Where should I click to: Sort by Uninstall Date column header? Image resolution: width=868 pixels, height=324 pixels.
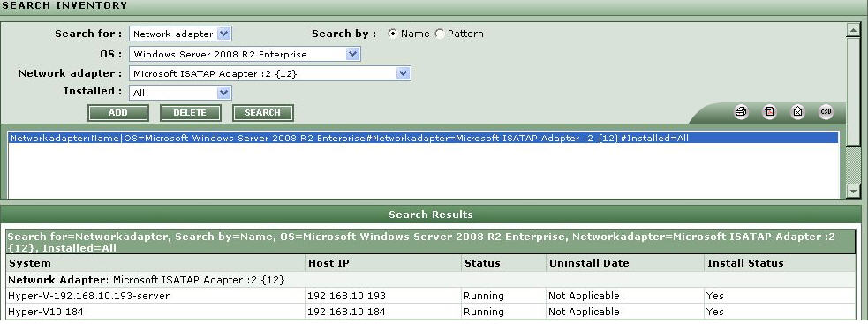(589, 263)
